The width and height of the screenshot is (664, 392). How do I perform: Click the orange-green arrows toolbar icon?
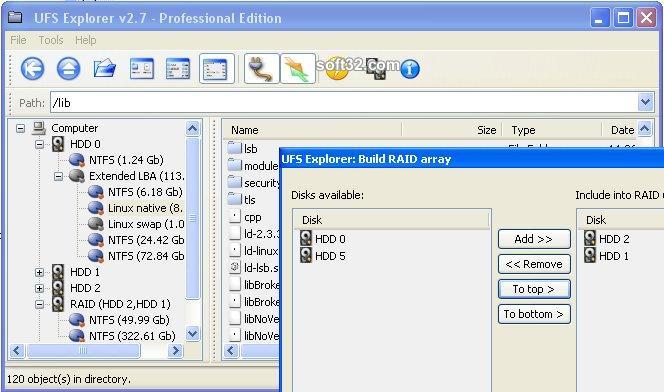298,69
